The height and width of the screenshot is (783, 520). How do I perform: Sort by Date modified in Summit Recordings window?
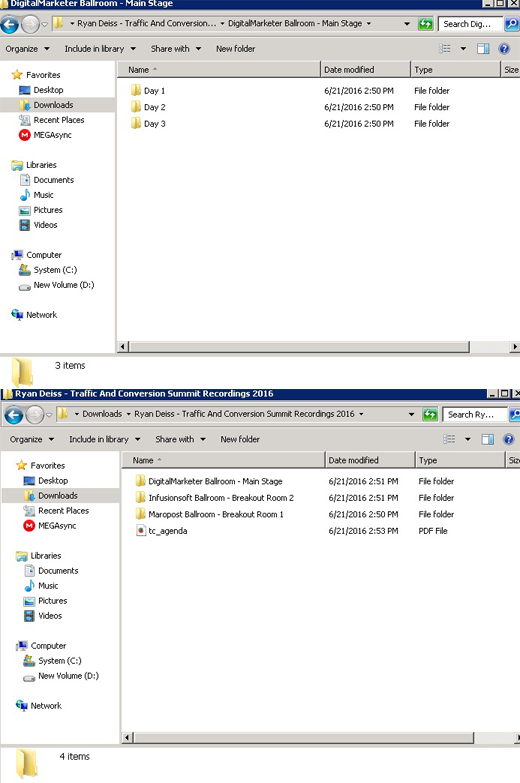click(x=370, y=460)
